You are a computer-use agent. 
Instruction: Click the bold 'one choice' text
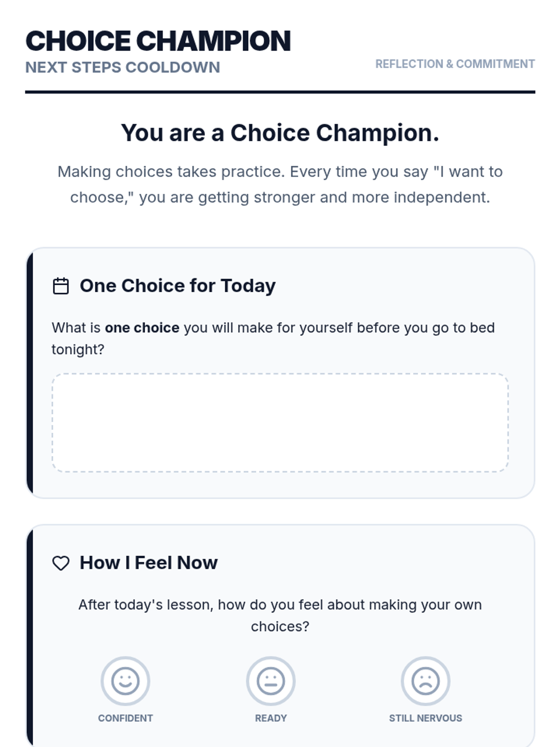142,328
